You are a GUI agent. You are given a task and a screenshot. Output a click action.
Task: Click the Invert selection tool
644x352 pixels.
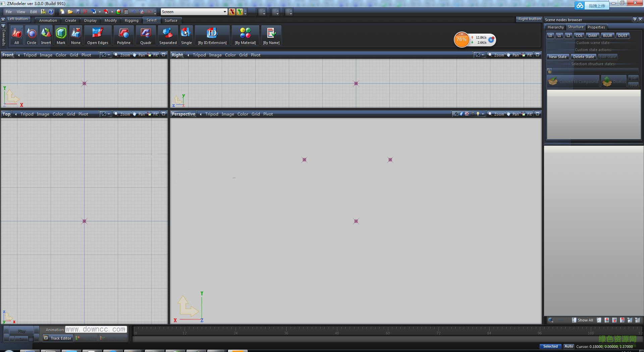[x=46, y=36]
